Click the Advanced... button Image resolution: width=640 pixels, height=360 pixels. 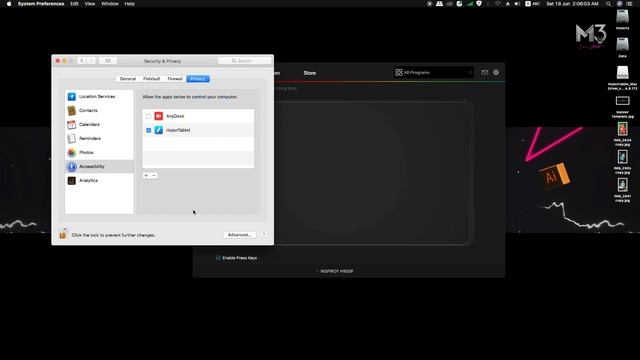pos(240,235)
